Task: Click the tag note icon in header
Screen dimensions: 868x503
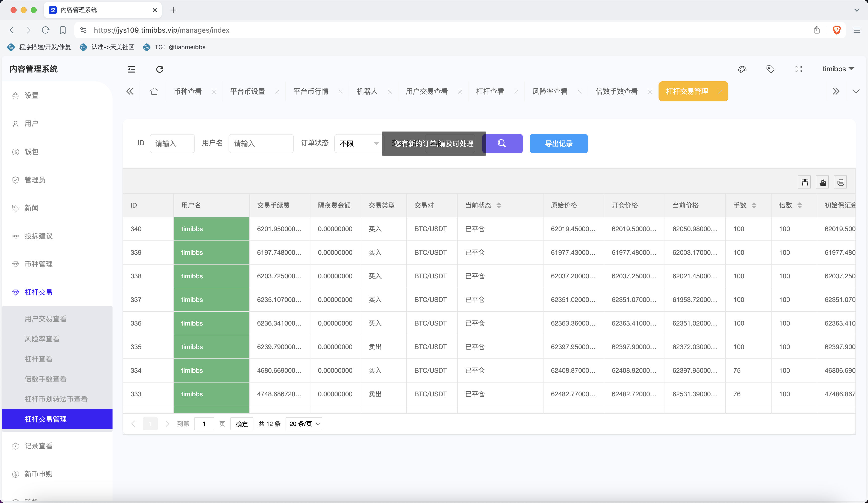Action: tap(770, 69)
